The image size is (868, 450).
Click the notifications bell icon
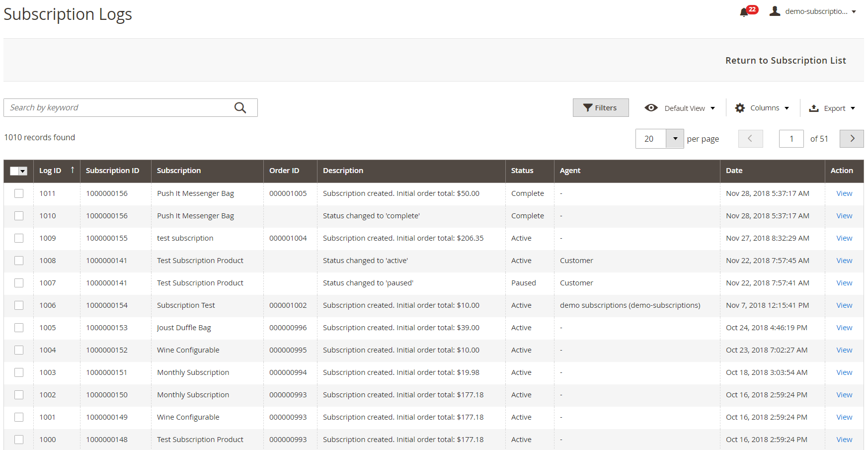(744, 12)
